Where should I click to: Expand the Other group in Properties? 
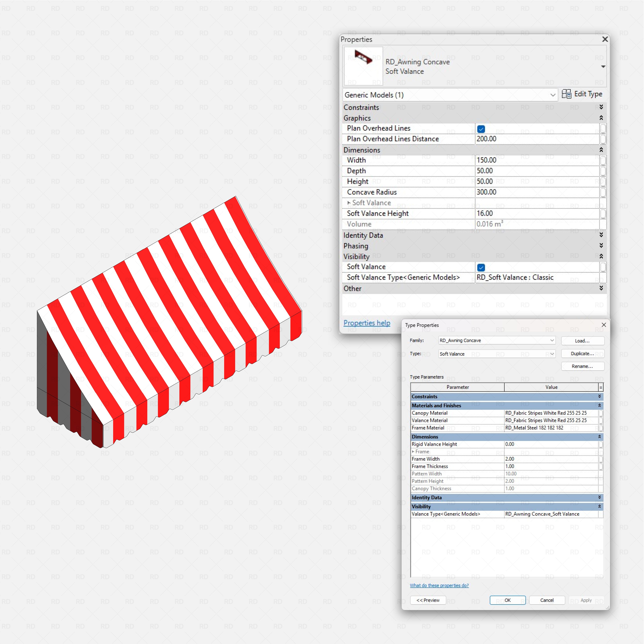[x=601, y=288]
